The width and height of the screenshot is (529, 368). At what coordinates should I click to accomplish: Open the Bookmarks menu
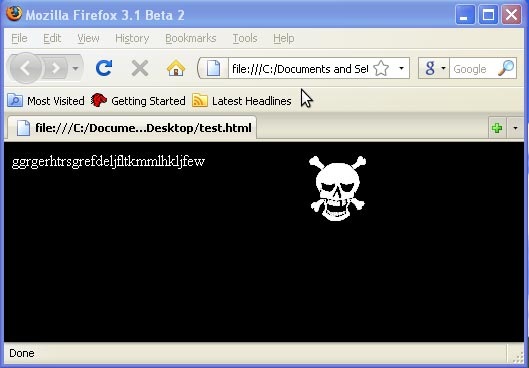[191, 38]
